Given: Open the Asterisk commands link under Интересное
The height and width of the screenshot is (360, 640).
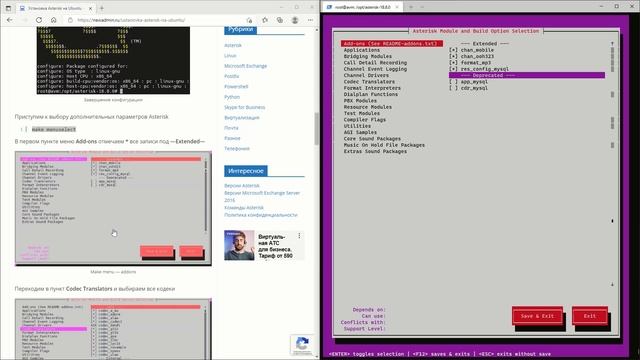Looking at the screenshot, I should [x=244, y=207].
